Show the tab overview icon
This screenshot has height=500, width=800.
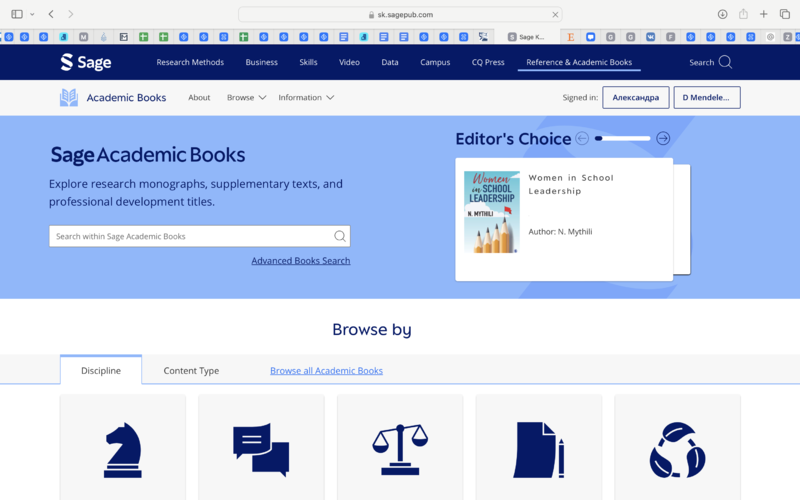pos(785,14)
